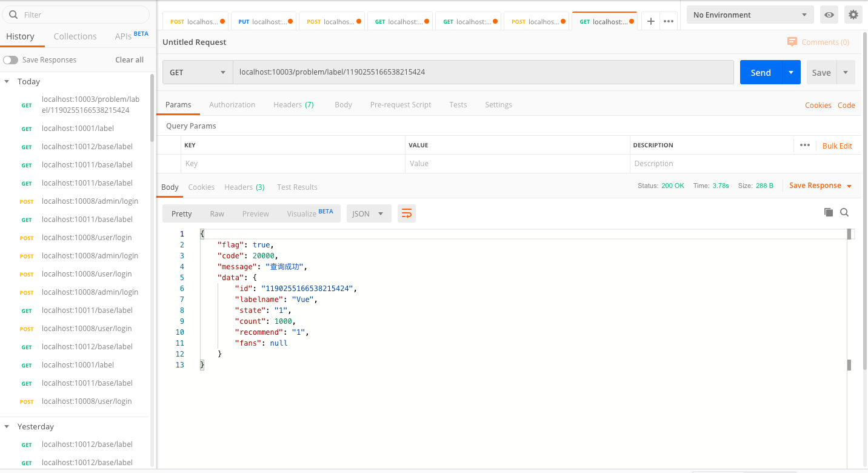The image size is (868, 473).
Task: Toggle line wrap icon in response
Action: [407, 213]
